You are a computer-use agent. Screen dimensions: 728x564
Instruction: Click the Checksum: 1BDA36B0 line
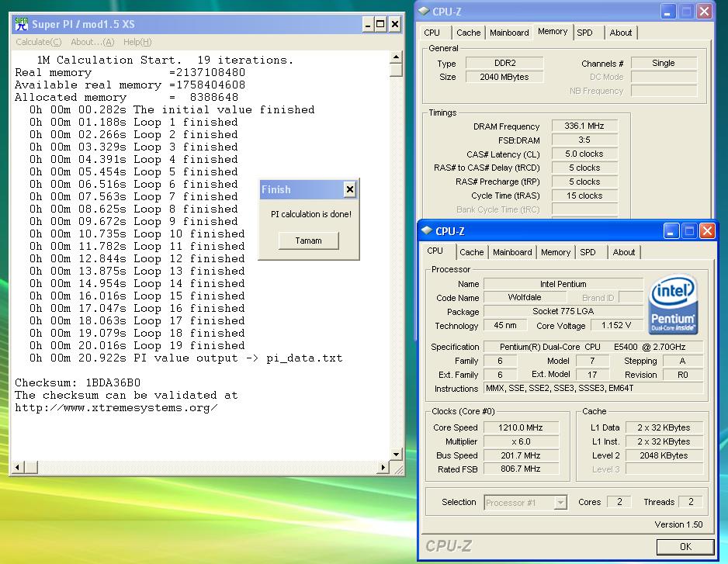click(x=78, y=383)
